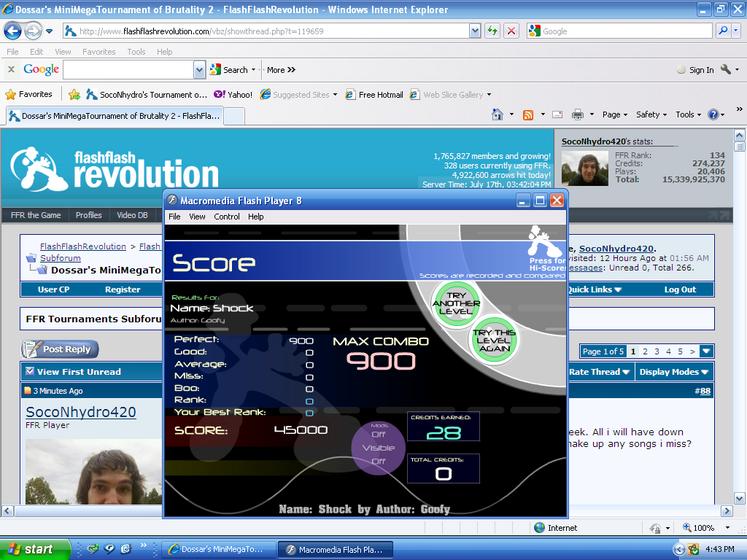Open the Page dropdown menu
Image resolution: width=747 pixels, height=560 pixels.
615,114
